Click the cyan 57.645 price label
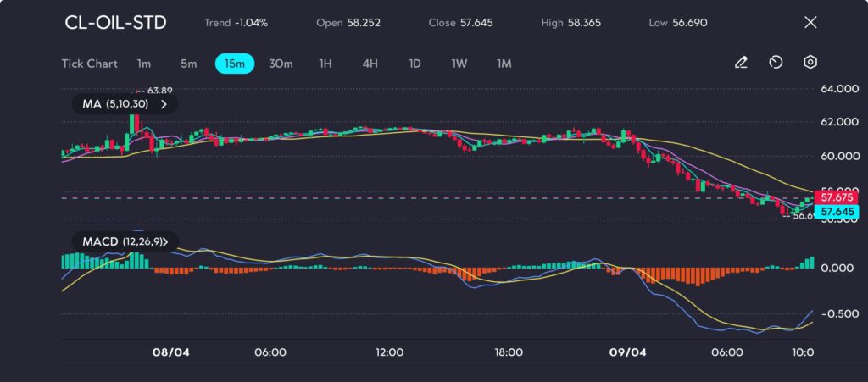The width and height of the screenshot is (868, 382). 836,211
